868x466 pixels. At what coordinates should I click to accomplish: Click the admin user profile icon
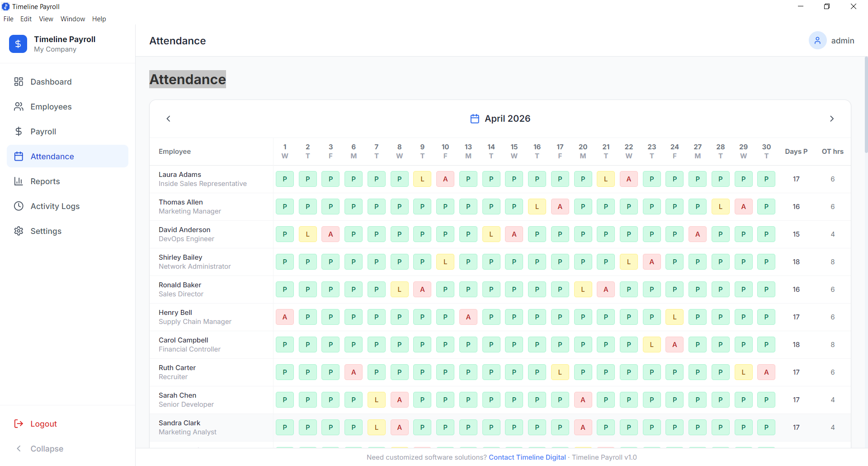pyautogui.click(x=817, y=40)
